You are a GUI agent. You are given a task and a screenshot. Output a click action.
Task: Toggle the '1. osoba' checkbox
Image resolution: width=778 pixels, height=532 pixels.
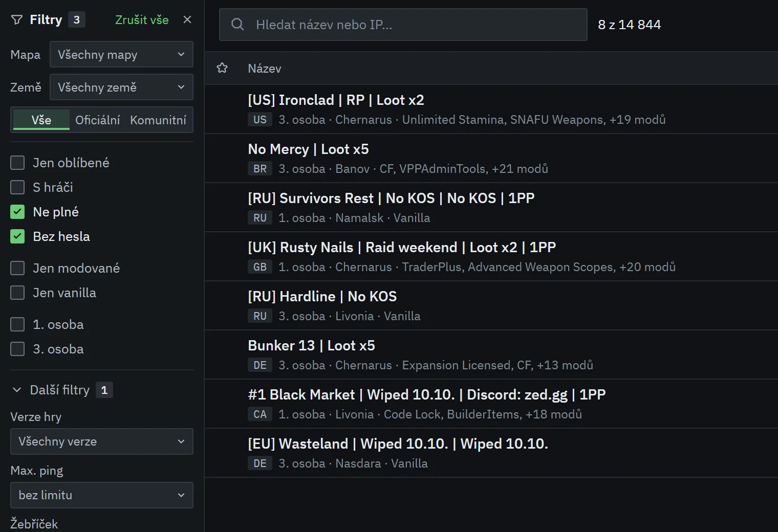(x=17, y=324)
